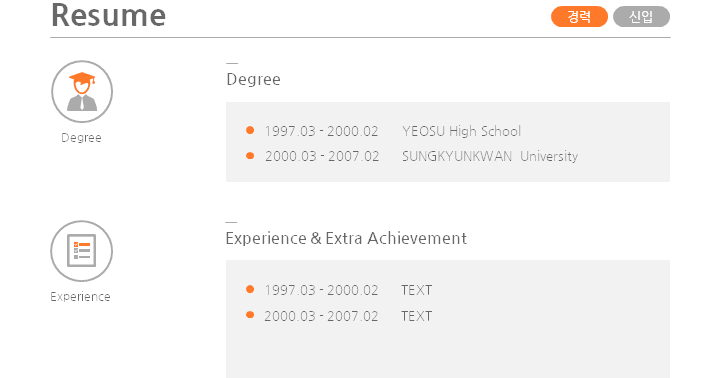Viewport: 720px width, 378px height.
Task: Click the orange bullet beside YEOSU High School
Action: (250, 130)
